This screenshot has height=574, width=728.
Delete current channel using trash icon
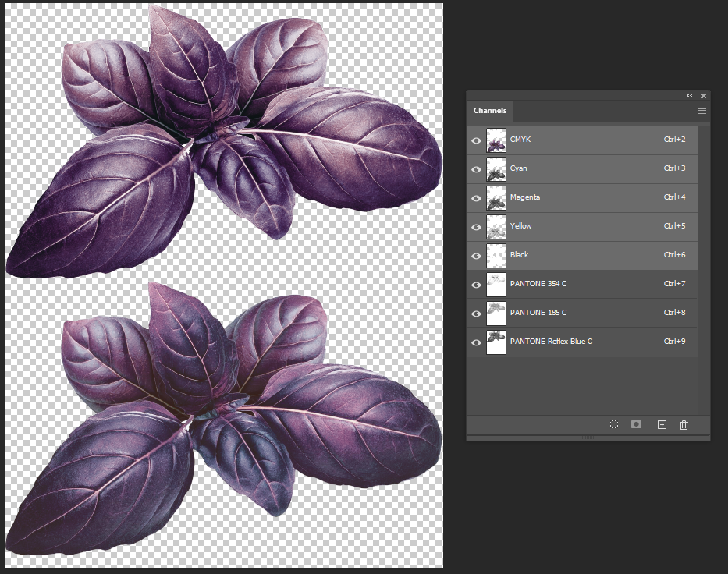[684, 424]
